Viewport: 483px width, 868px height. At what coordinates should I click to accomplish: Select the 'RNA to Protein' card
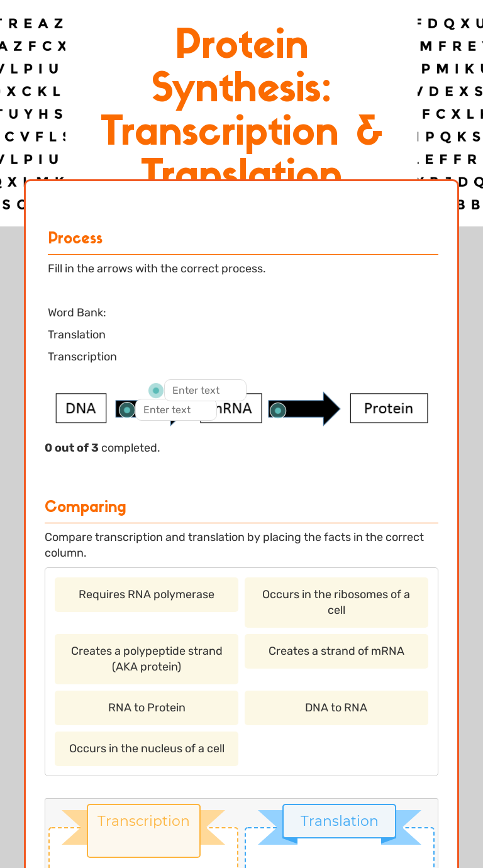147,708
